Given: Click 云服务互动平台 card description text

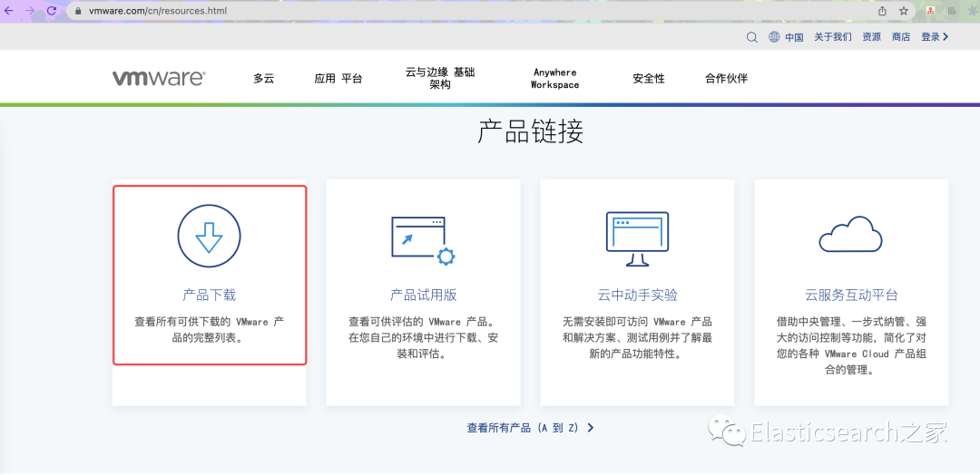Looking at the screenshot, I should coord(851,345).
